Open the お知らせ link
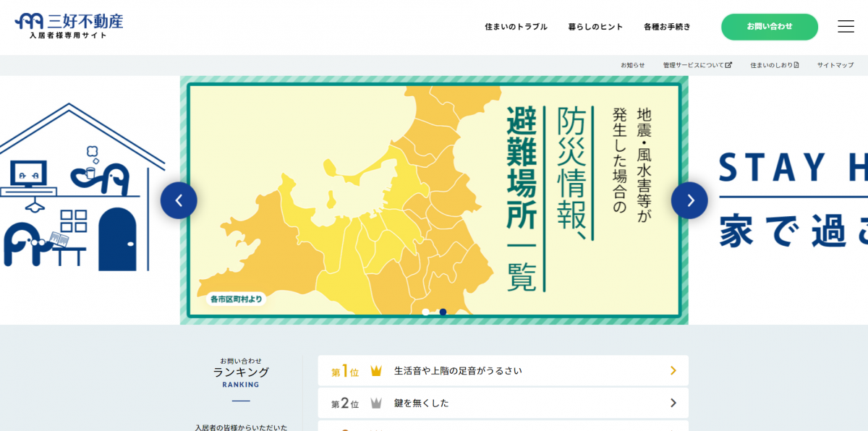This screenshot has height=431, width=868. 632,65
